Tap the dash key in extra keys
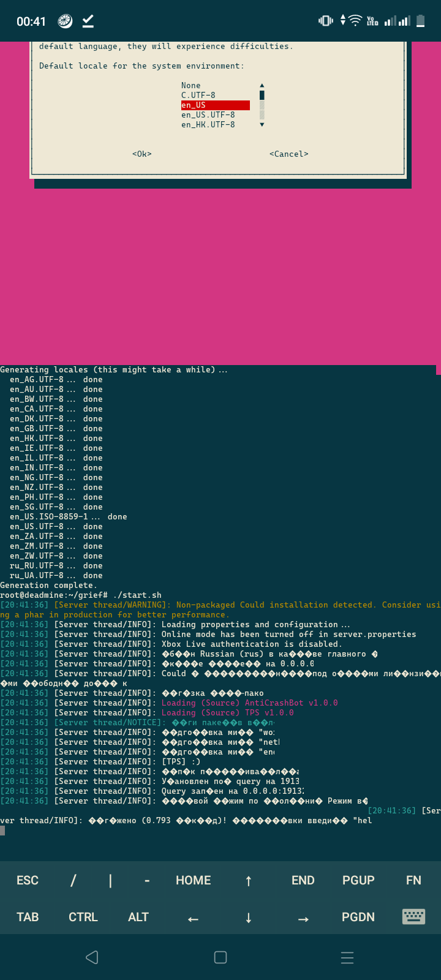This screenshot has height=980, width=441. [147, 880]
